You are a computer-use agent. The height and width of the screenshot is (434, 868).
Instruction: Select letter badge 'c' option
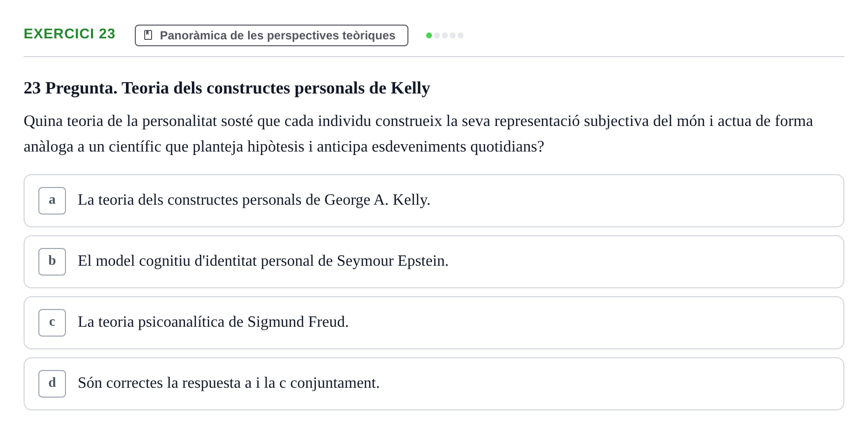tap(52, 323)
